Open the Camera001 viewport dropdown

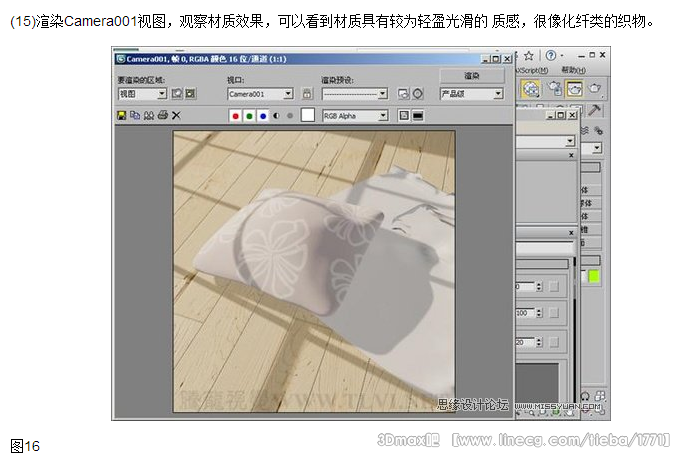(260, 94)
